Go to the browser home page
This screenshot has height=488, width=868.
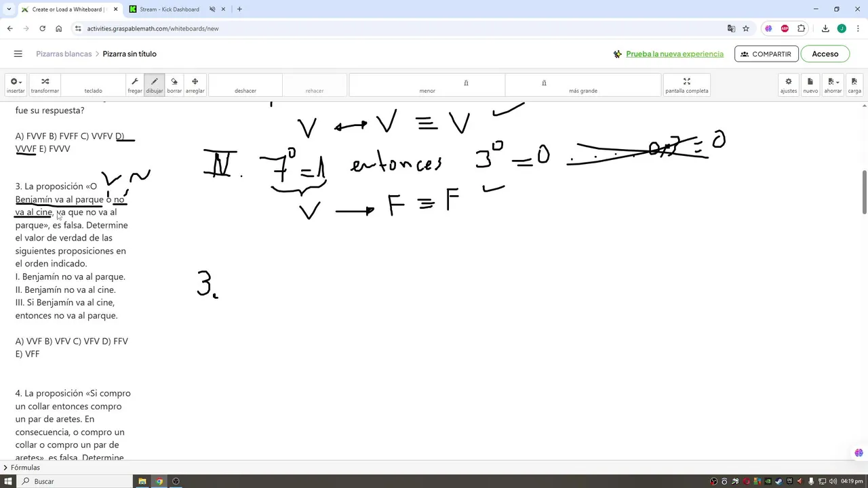(x=58, y=28)
